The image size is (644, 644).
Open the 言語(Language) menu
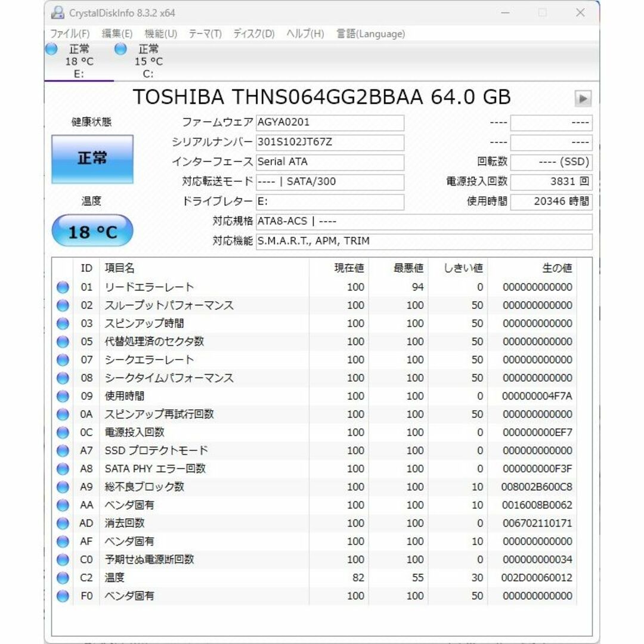click(370, 33)
